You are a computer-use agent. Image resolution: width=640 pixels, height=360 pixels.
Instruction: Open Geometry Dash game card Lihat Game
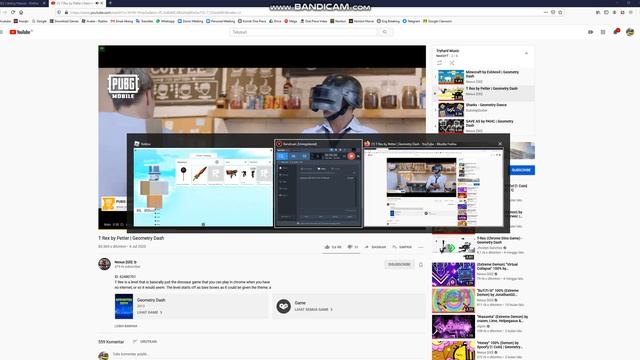(149, 312)
